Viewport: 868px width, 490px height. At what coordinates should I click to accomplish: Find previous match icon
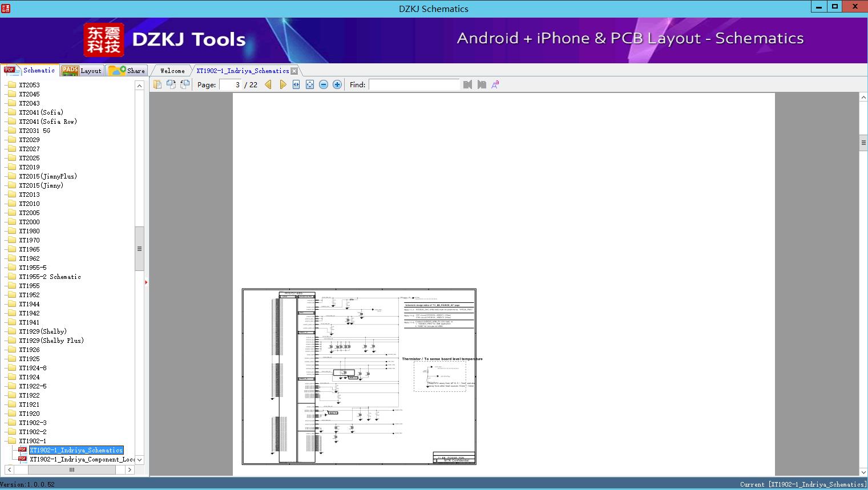[x=467, y=84]
